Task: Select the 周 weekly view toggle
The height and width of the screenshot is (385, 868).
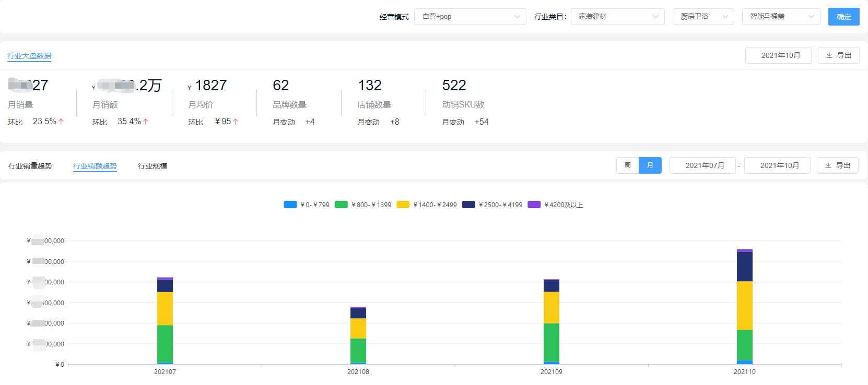Action: pyautogui.click(x=628, y=165)
